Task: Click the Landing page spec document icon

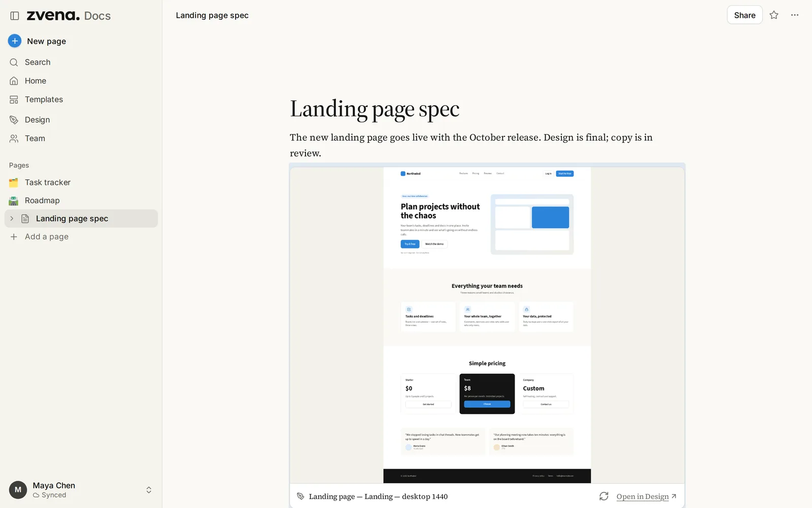Action: (25, 218)
